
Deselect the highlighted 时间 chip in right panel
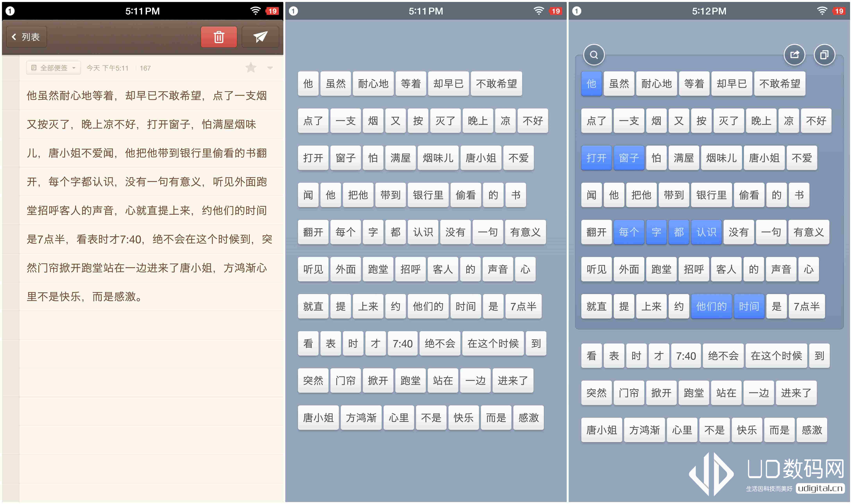point(749,306)
